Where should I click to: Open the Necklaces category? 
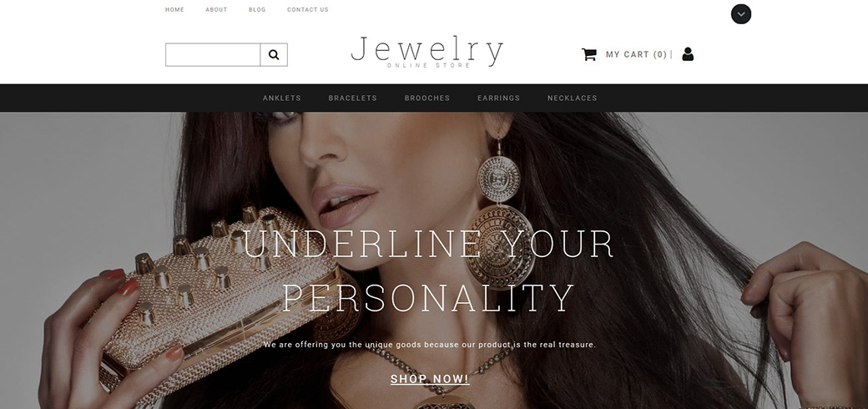(573, 98)
